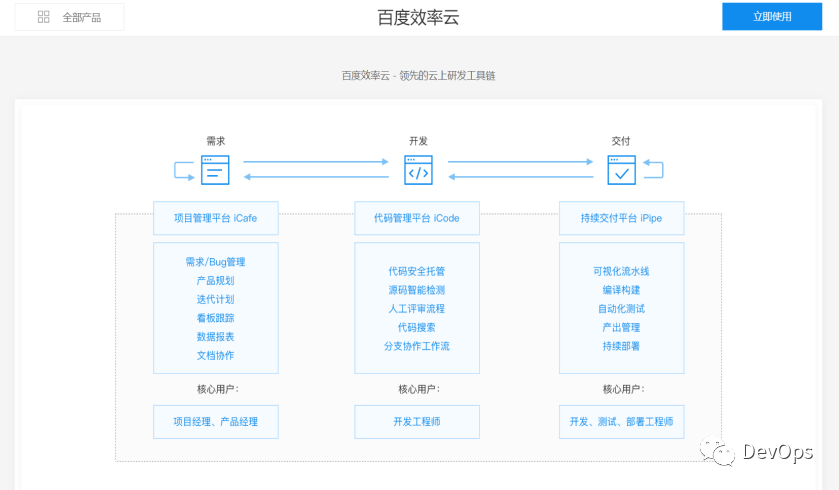839x490 pixels.
Task: Click 代码安全托管 text
Action: pos(417,272)
